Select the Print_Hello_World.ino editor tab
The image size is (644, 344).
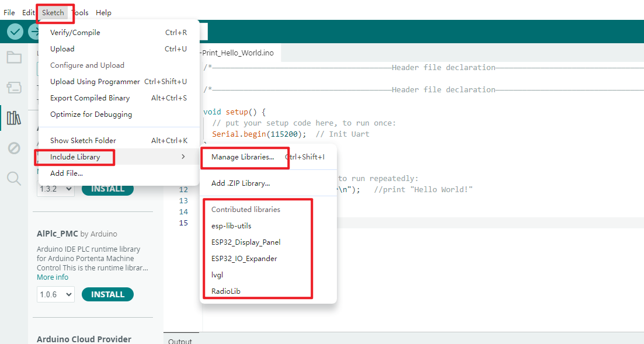pyautogui.click(x=238, y=53)
